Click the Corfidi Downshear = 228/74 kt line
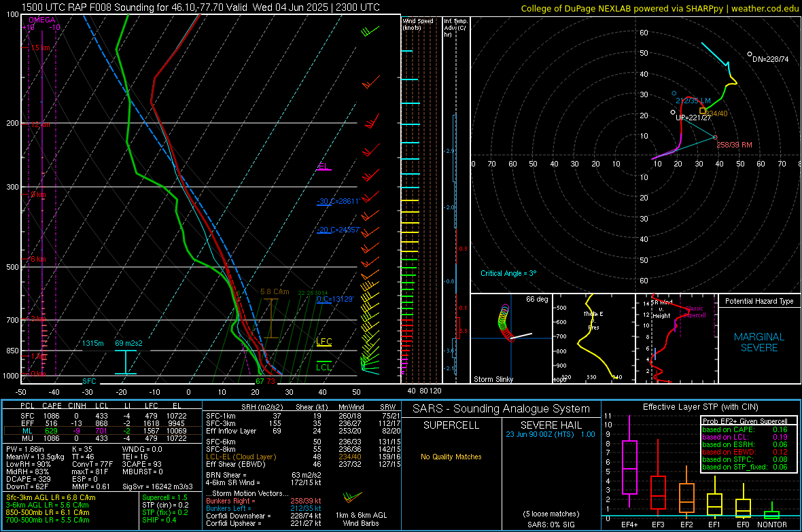 [x=263, y=516]
